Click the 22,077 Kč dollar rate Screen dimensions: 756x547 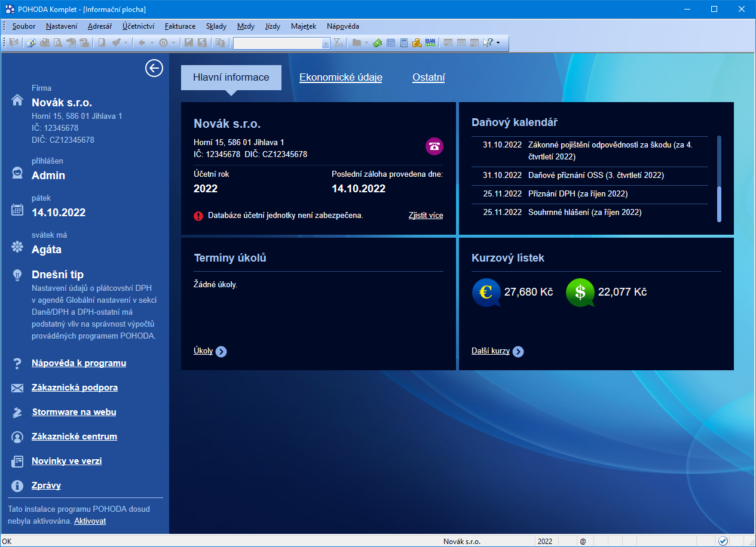[623, 292]
